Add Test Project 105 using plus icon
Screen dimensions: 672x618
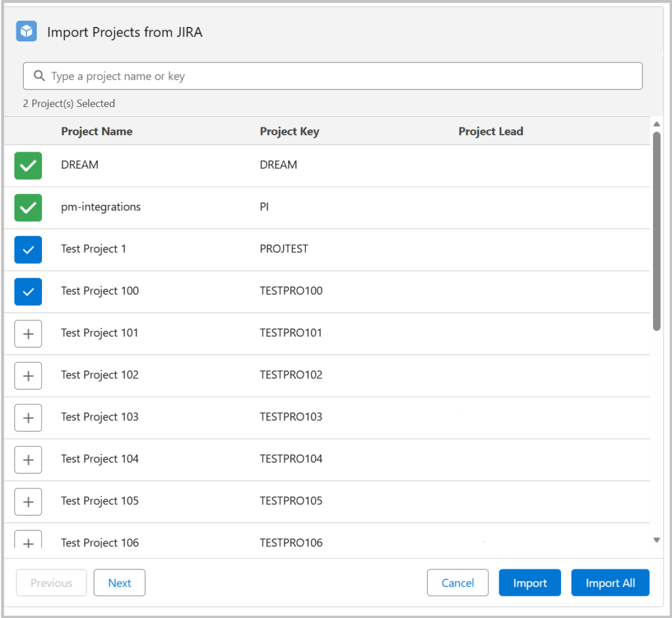pos(28,502)
